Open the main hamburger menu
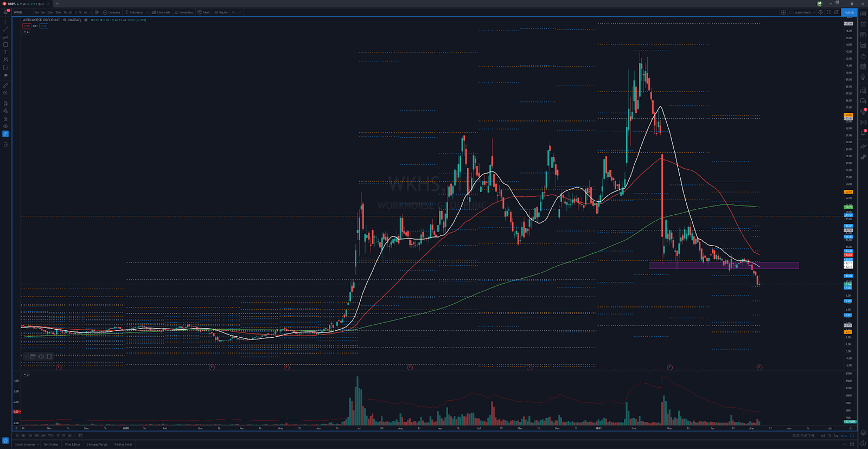This screenshot has width=868, height=449. 5,12
